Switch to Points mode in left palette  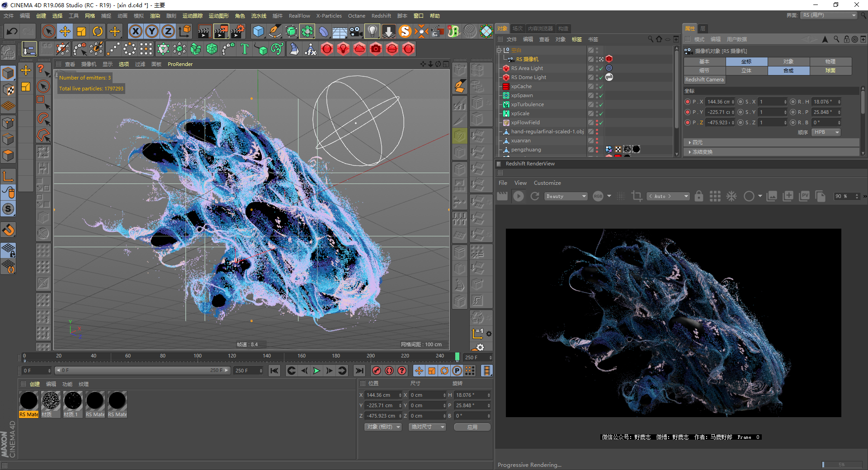[x=9, y=123]
